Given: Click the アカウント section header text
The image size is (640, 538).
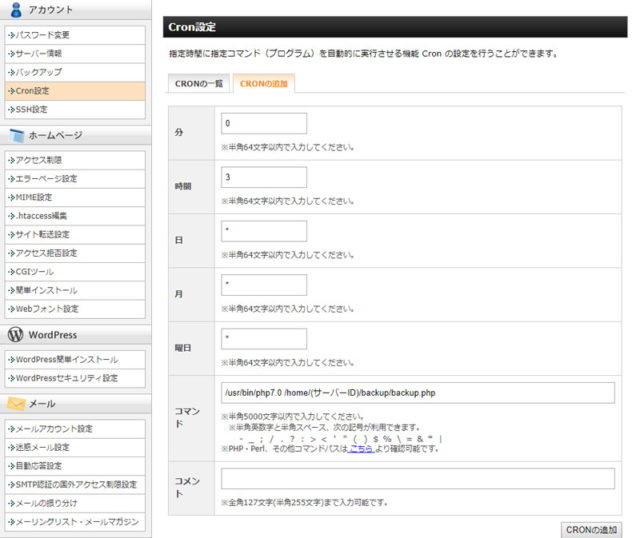Looking at the screenshot, I should (51, 10).
